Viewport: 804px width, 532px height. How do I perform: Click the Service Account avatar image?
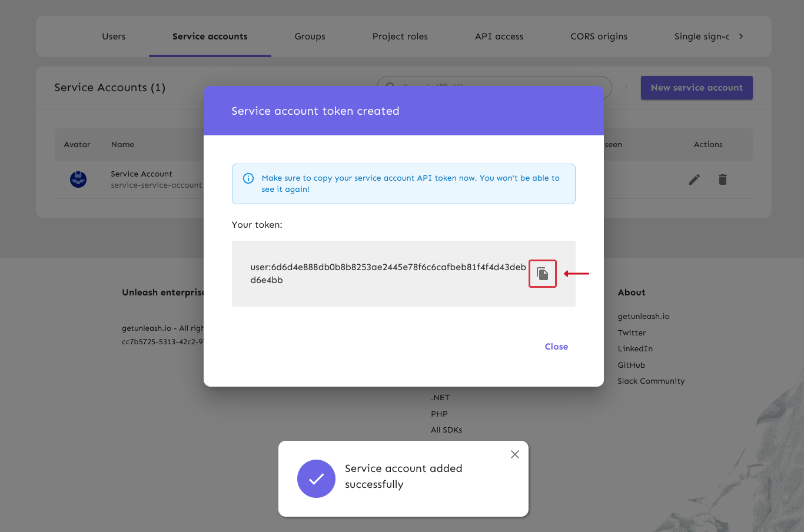pos(78,179)
